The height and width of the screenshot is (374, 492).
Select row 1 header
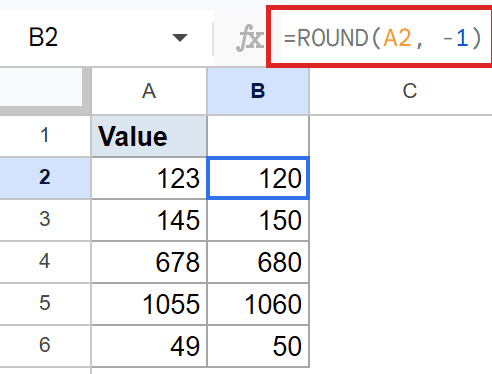45,136
